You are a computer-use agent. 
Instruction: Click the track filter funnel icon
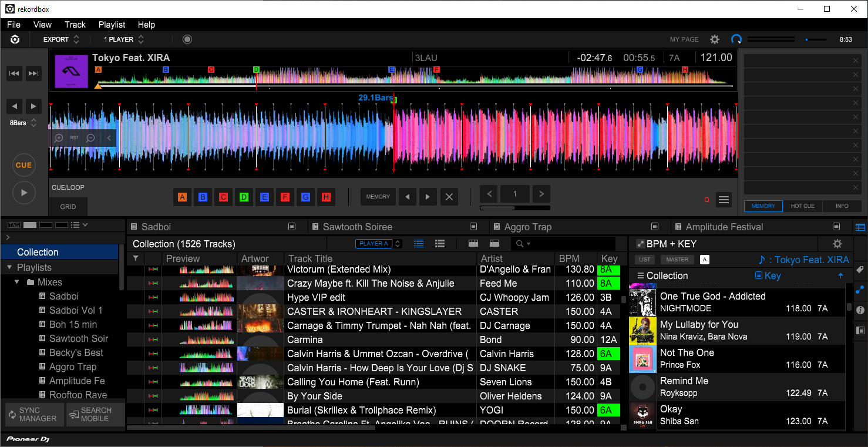click(x=136, y=258)
